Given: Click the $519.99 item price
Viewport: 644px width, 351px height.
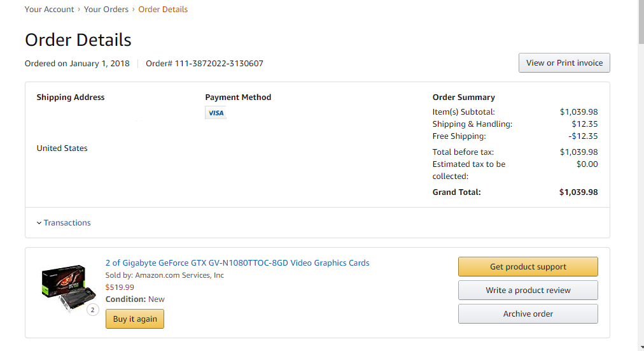Looking at the screenshot, I should pyautogui.click(x=120, y=287).
